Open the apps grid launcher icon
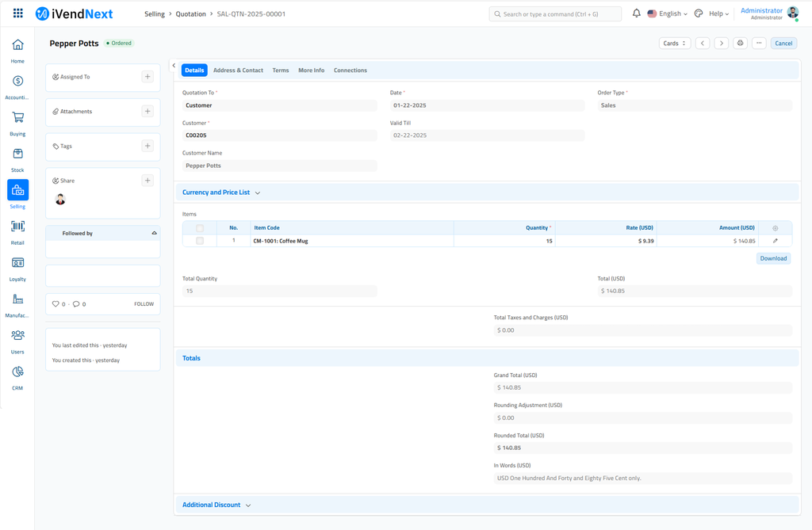812x530 pixels. 17,13
